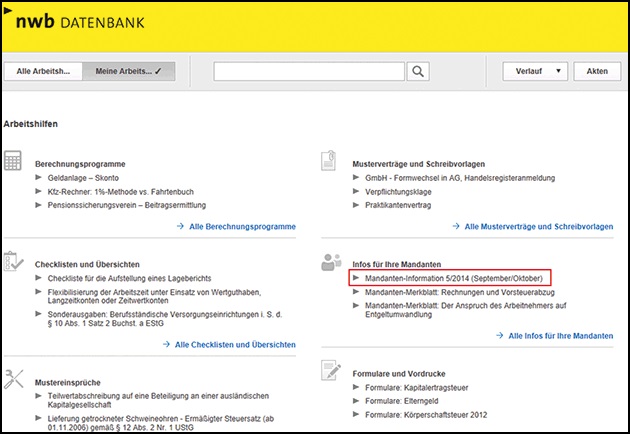
Task: Click the tools icon beside Mustereinsprüche
Action: point(14,377)
